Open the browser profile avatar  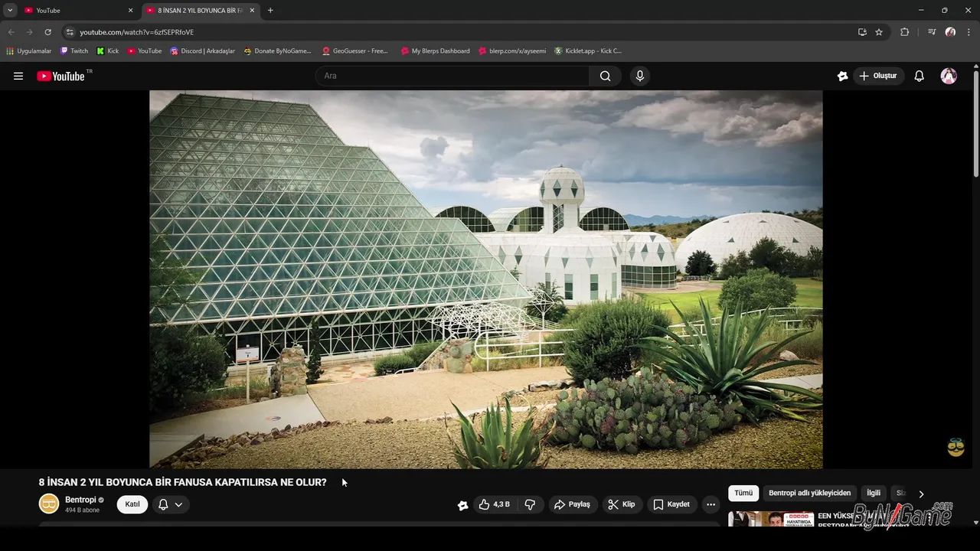(950, 32)
